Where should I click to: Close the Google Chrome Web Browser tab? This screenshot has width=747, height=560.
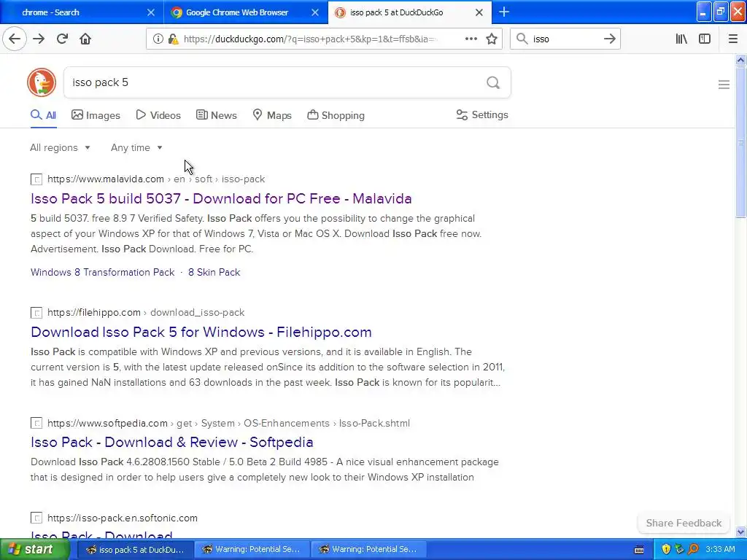(315, 12)
